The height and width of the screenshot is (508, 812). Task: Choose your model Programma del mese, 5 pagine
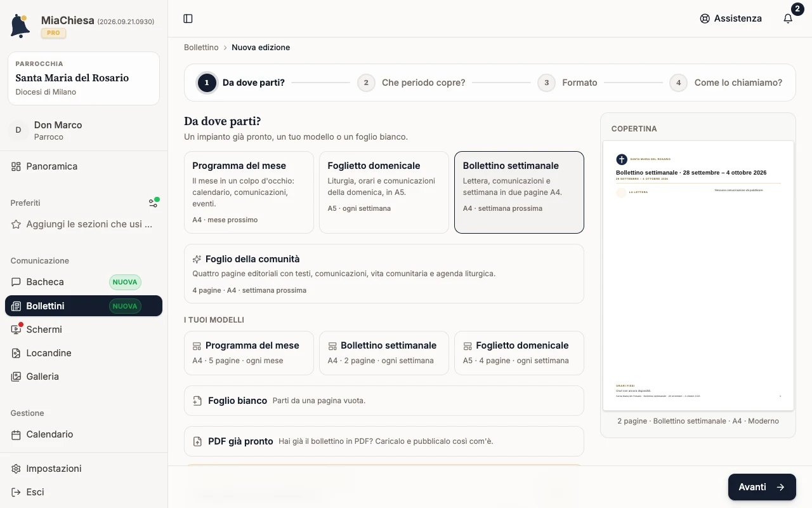pyautogui.click(x=249, y=353)
